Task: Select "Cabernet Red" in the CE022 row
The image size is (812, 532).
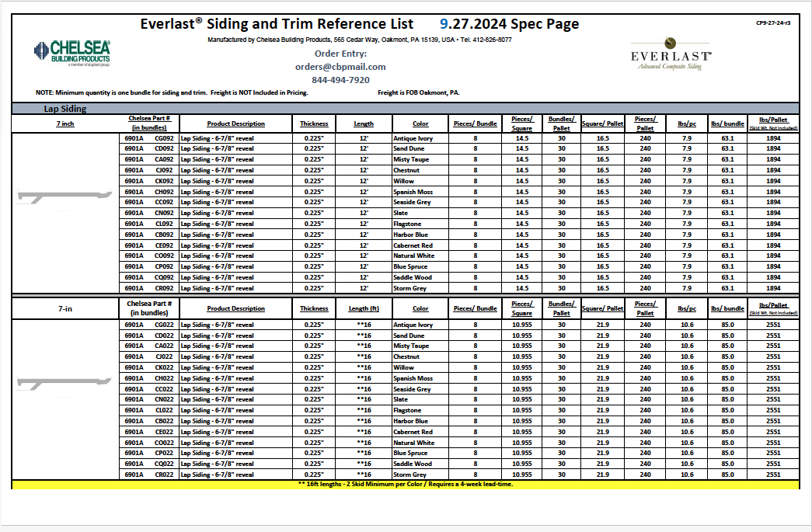Action: (x=413, y=432)
